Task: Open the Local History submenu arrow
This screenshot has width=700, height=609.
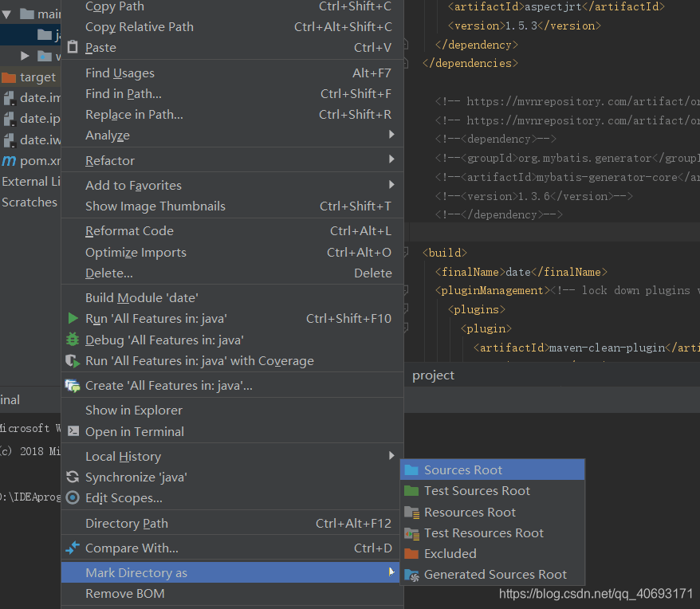Action: [391, 455]
